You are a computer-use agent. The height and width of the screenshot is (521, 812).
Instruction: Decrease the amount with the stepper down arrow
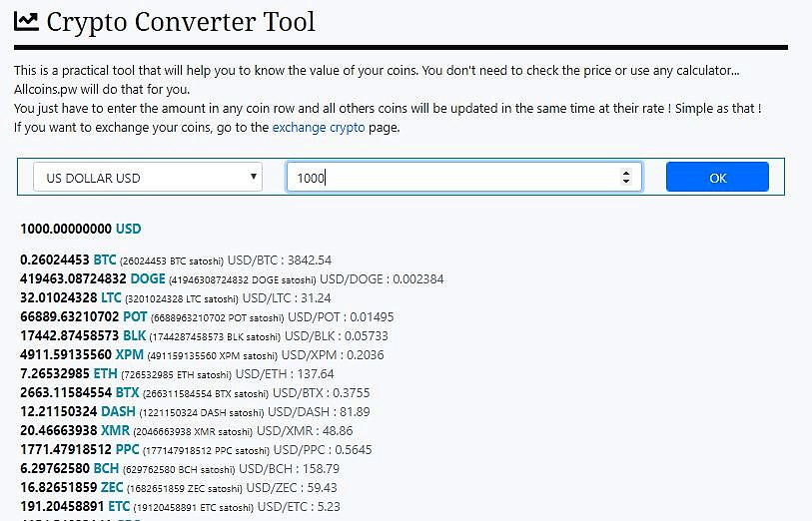pyautogui.click(x=626, y=181)
